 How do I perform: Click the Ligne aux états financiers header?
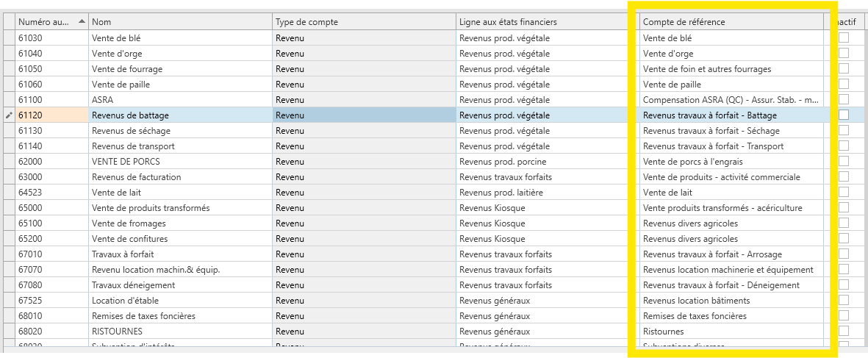coord(548,21)
